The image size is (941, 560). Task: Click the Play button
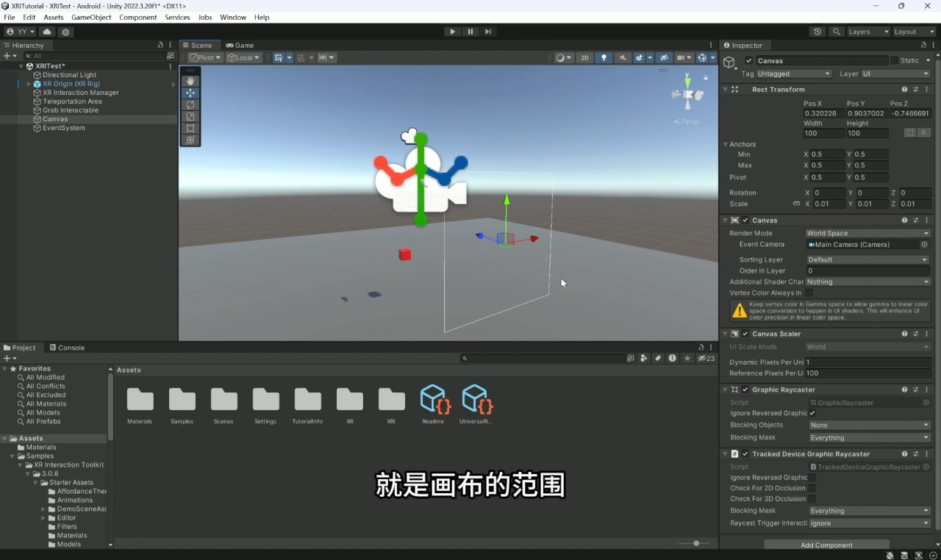(452, 32)
